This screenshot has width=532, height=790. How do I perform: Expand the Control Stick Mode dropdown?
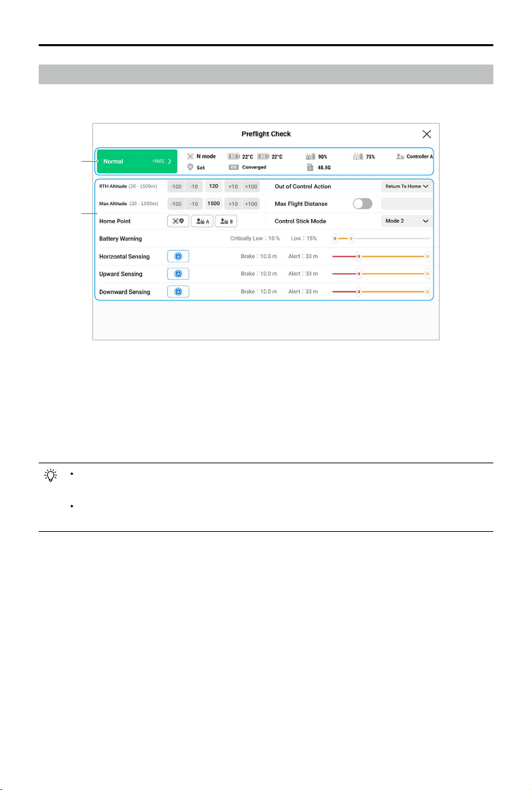(406, 221)
